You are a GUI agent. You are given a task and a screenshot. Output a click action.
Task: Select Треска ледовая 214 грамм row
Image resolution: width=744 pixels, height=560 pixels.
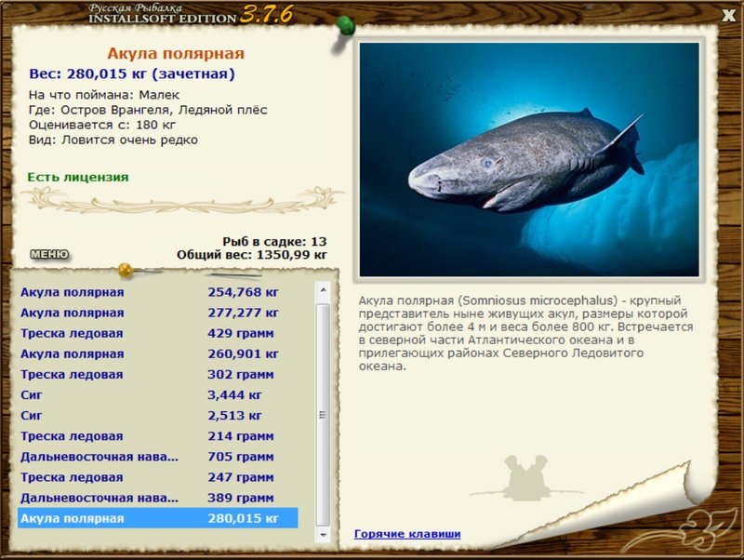[x=157, y=436]
